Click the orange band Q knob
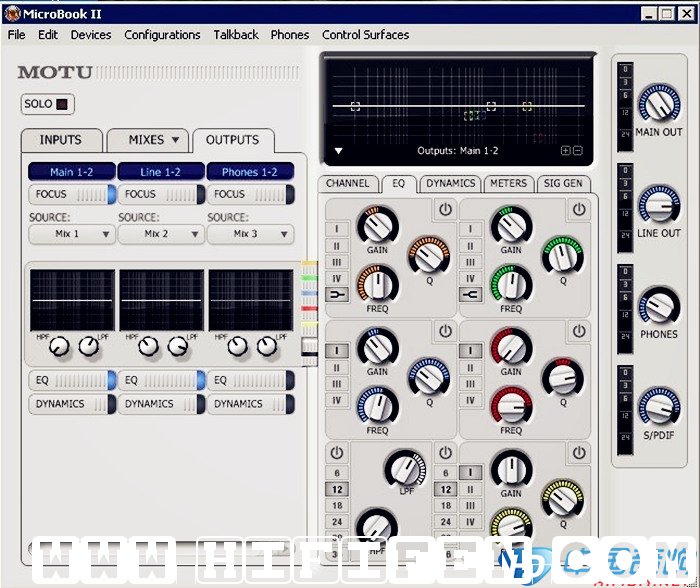700x588 pixels. tap(429, 256)
